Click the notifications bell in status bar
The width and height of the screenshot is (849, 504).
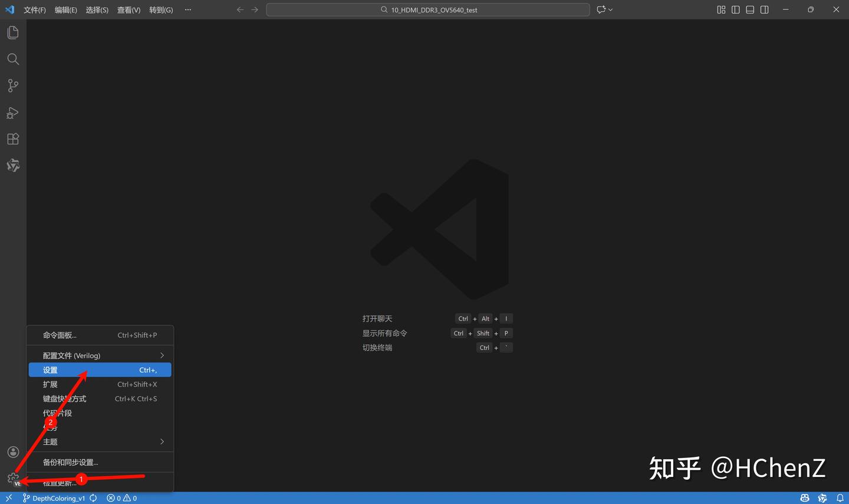(x=840, y=498)
